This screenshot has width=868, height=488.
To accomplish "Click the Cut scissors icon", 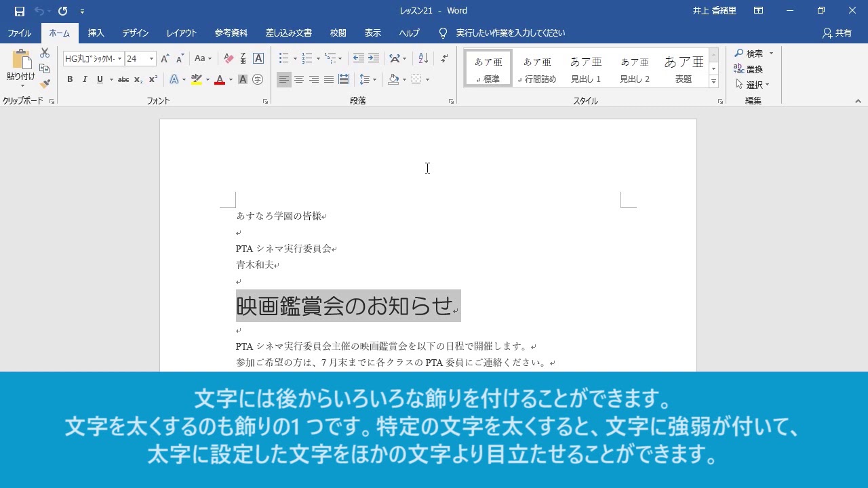I will tap(45, 53).
